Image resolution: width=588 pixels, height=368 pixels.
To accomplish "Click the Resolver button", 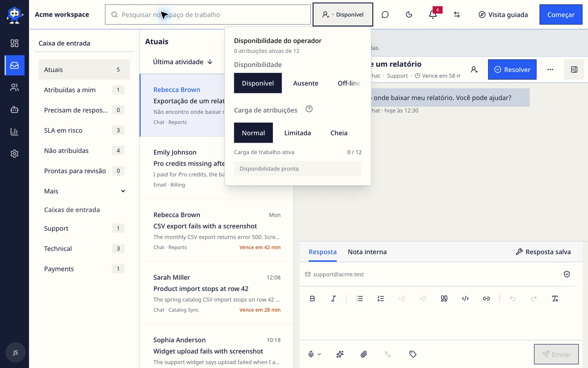I will [512, 69].
